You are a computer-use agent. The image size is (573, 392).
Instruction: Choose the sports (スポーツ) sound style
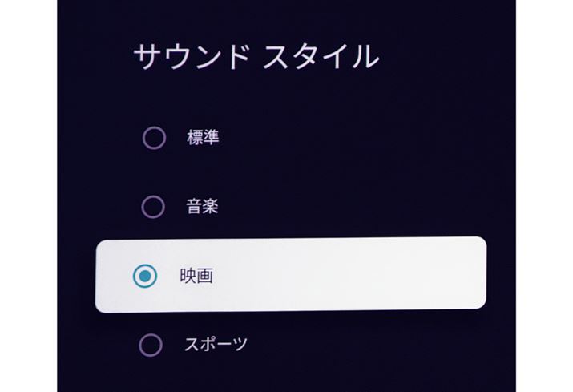click(x=216, y=346)
